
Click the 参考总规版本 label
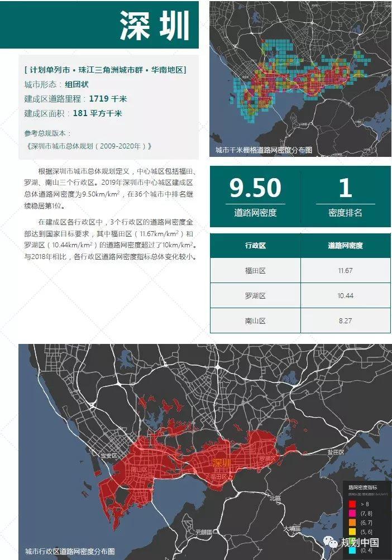point(48,133)
